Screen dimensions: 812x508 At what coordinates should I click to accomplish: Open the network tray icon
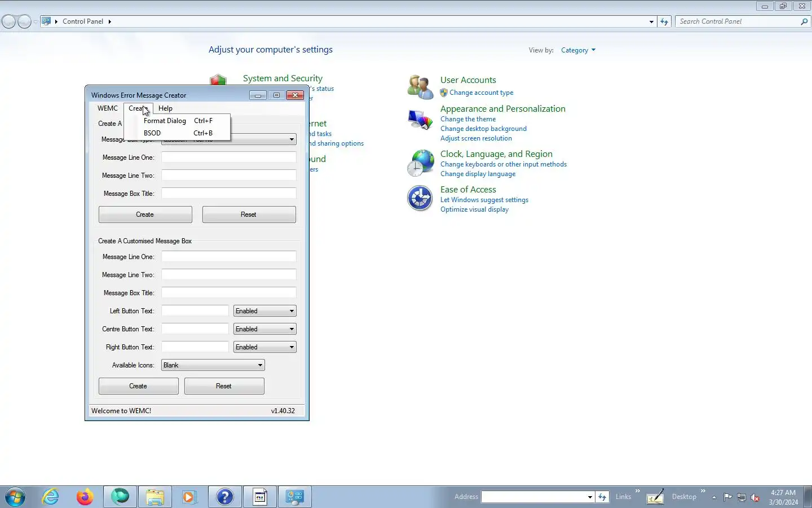(x=742, y=497)
